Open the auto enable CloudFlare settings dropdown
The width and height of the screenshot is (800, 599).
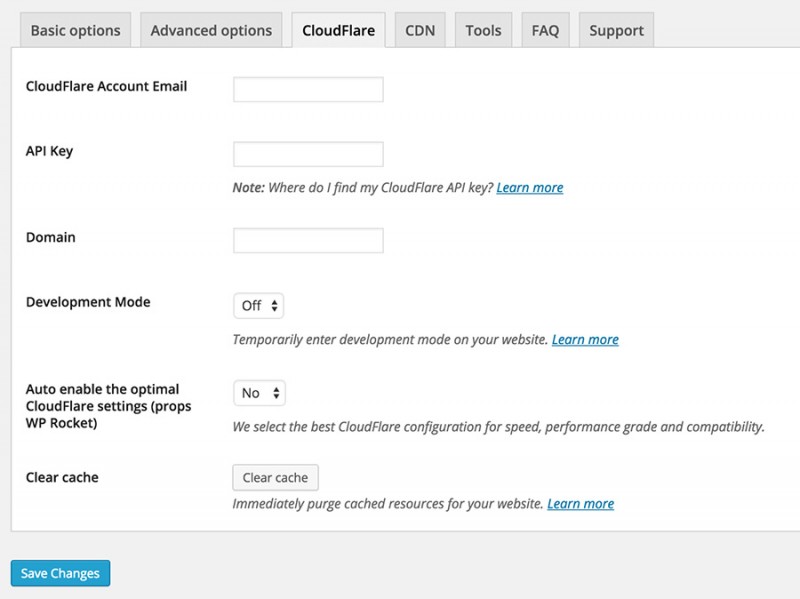click(x=258, y=393)
